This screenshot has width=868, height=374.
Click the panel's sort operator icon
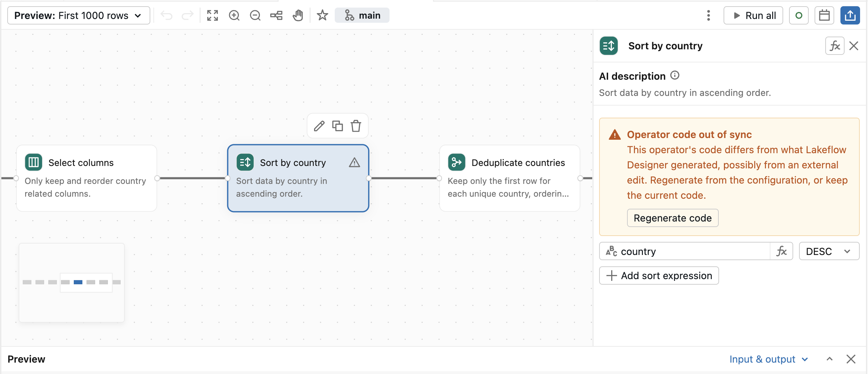pyautogui.click(x=609, y=46)
